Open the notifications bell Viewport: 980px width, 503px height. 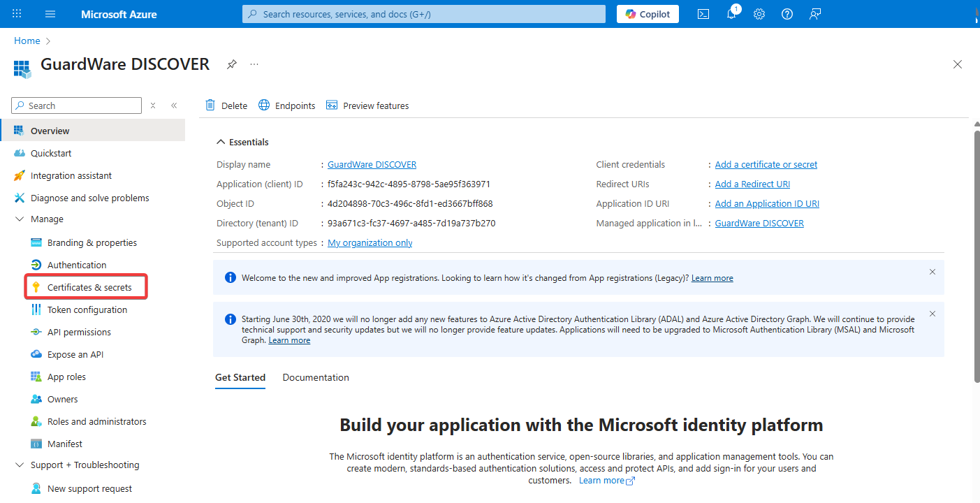point(731,14)
